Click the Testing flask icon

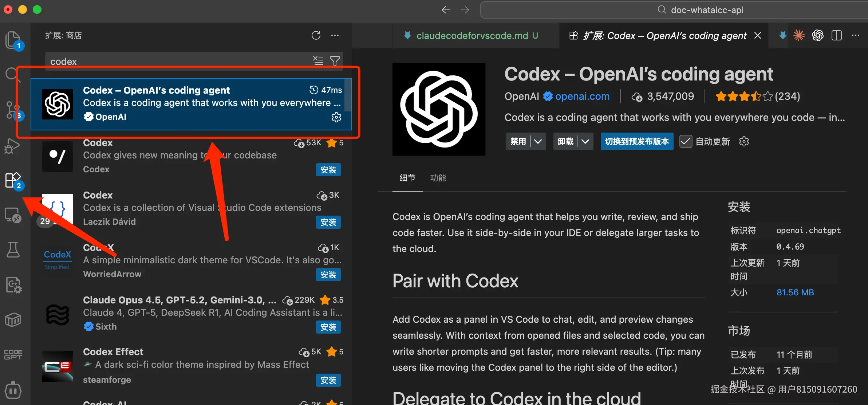click(13, 250)
